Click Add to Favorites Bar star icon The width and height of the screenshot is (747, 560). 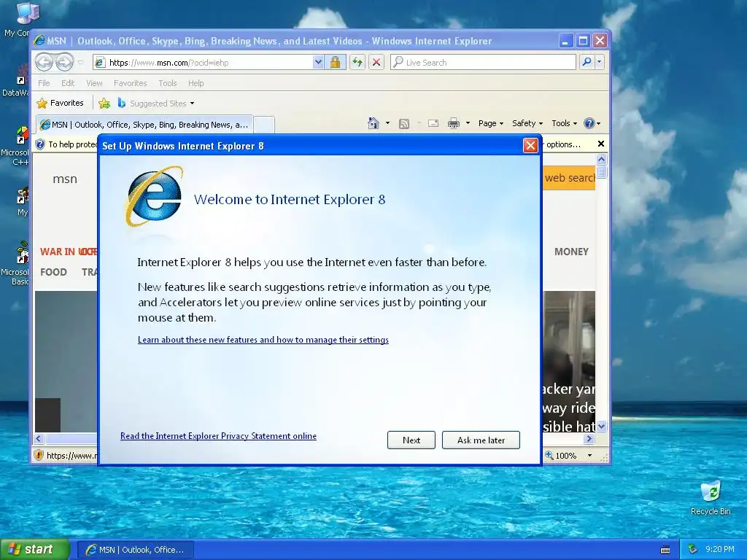(104, 103)
